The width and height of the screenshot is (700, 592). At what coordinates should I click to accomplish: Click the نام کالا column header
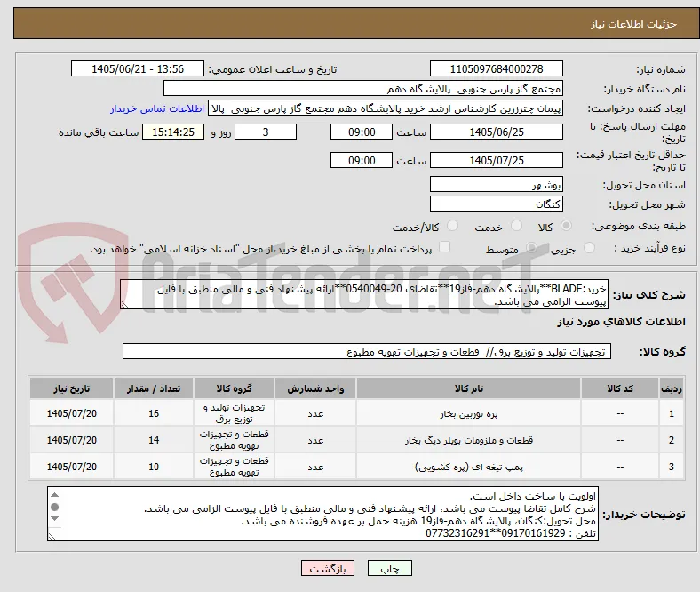point(468,388)
